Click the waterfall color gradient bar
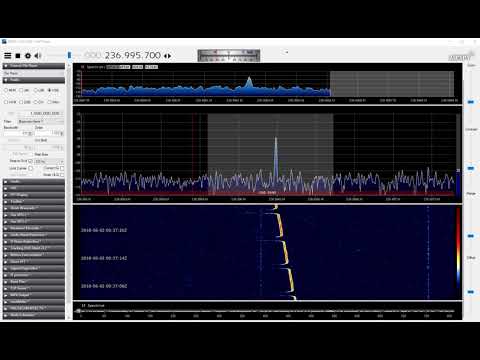This screenshot has height=360, width=480. tap(458, 247)
